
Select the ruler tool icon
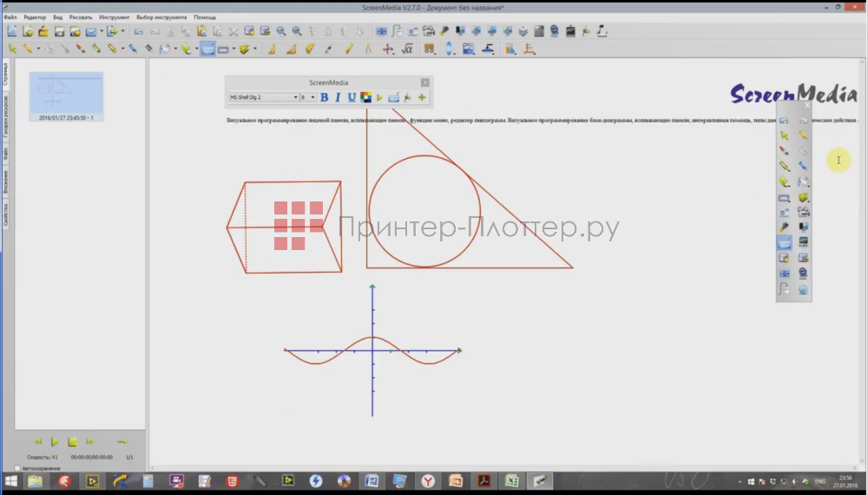pos(347,49)
